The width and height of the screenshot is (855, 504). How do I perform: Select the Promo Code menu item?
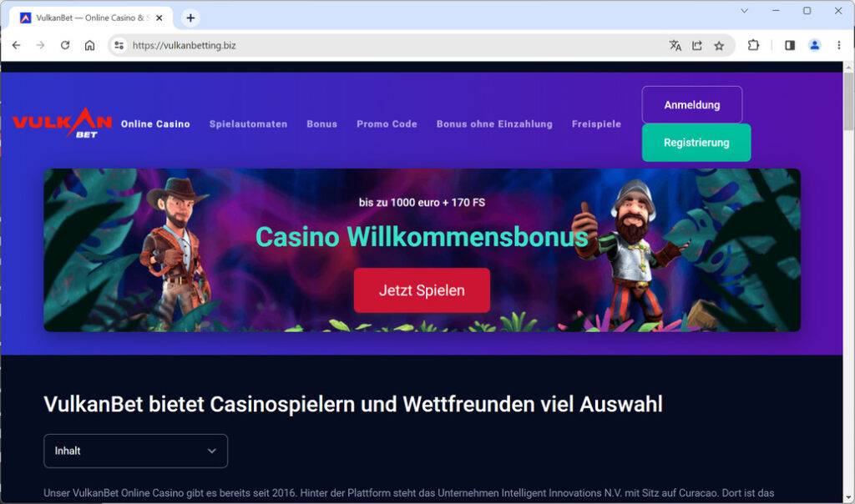(x=387, y=123)
